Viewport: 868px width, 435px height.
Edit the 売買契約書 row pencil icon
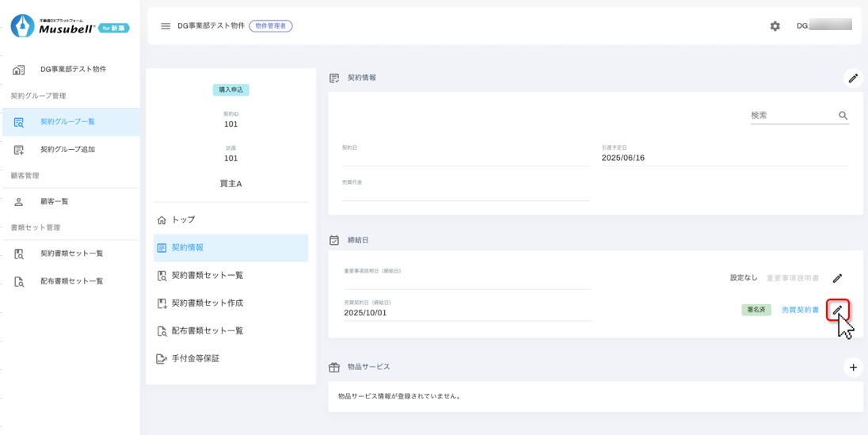coord(837,310)
